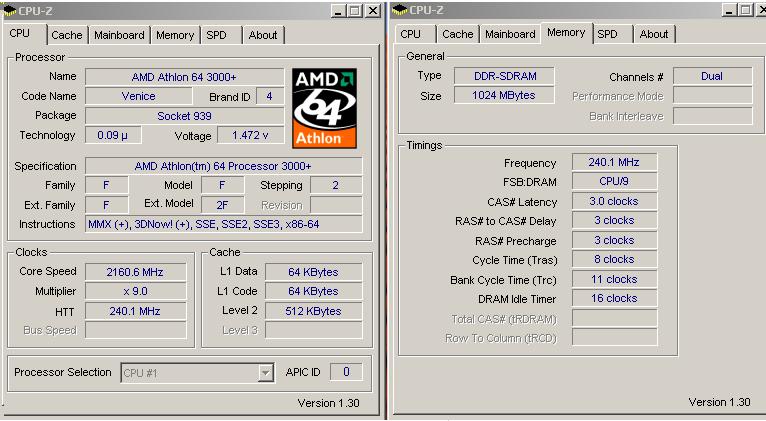Click the L1 Data value '64 KBytes'

(313, 272)
